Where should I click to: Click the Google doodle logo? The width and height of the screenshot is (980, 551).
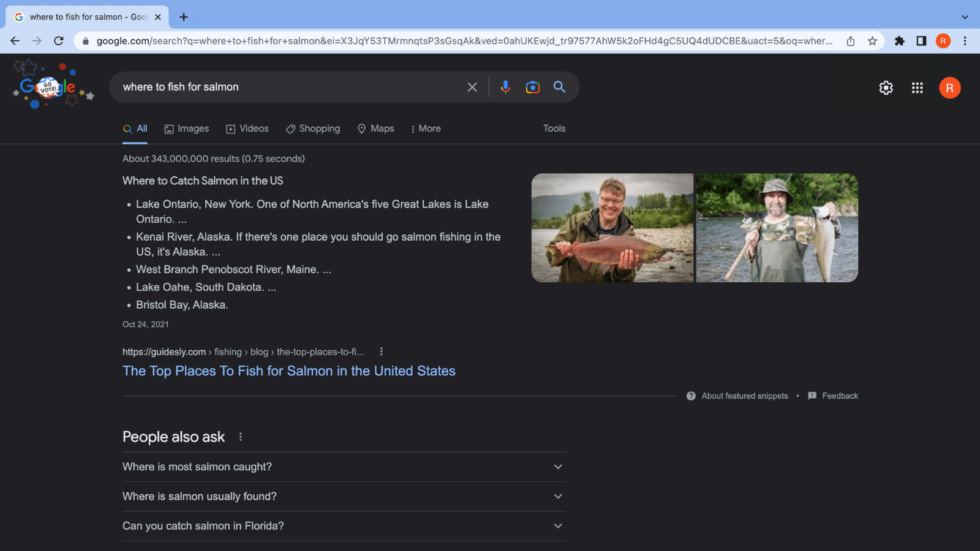[52, 87]
